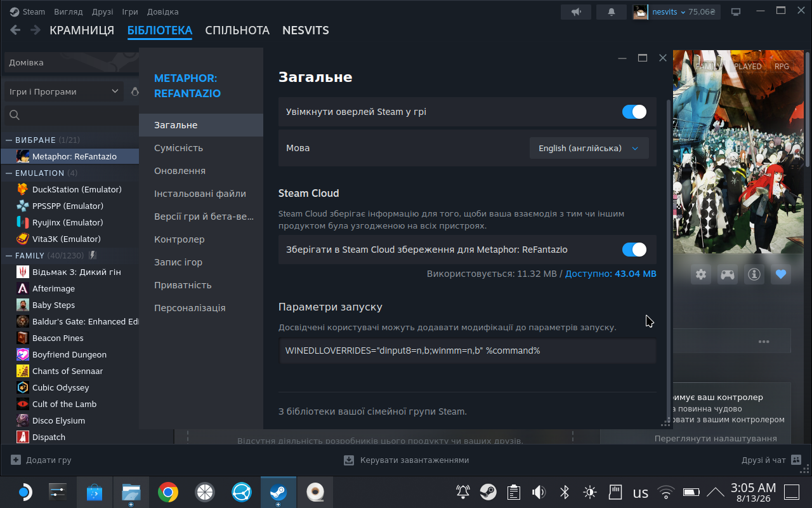The height and width of the screenshot is (508, 812).
Task: Select Baldur's Gate: Enhanced Edition in library
Action: point(79,321)
